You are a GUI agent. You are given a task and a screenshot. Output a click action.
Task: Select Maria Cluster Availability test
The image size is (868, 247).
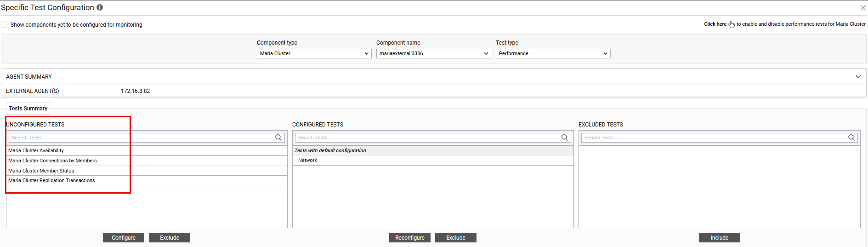36,150
